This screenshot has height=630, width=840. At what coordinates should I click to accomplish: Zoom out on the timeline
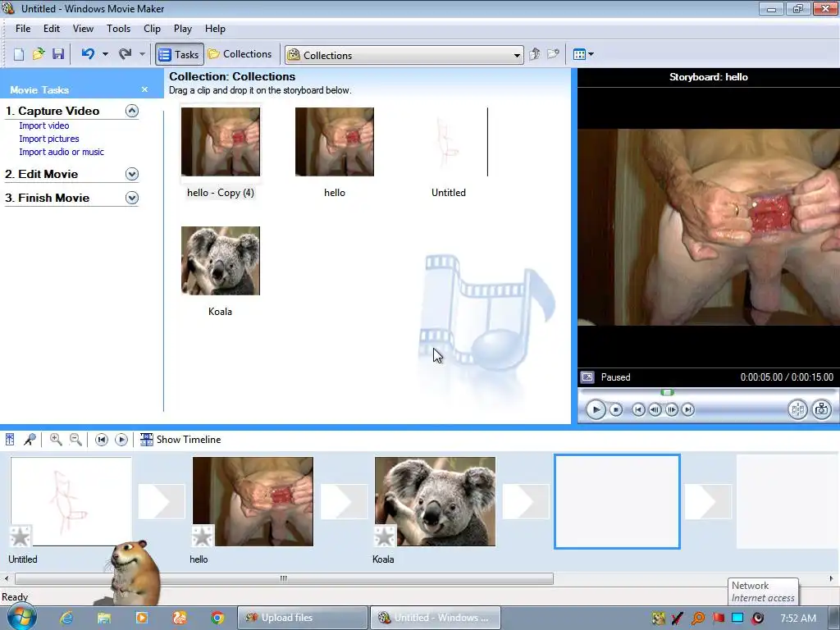[x=76, y=440]
